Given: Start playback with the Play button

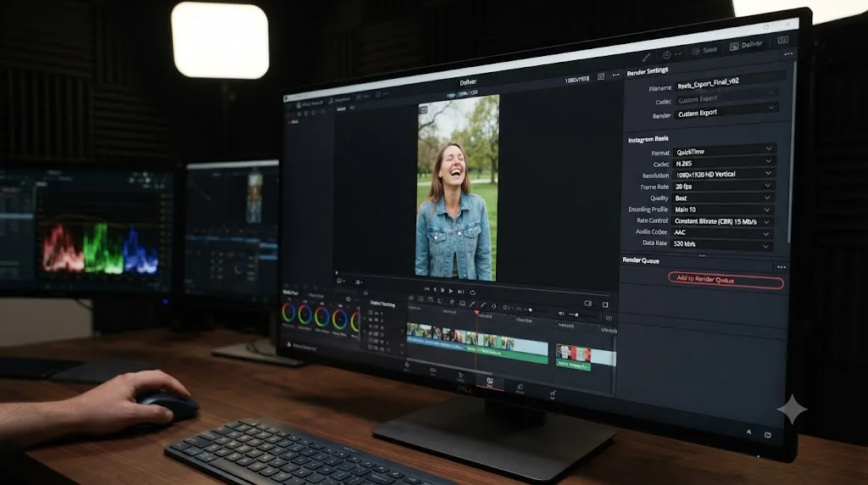Looking at the screenshot, I should coord(451,291).
